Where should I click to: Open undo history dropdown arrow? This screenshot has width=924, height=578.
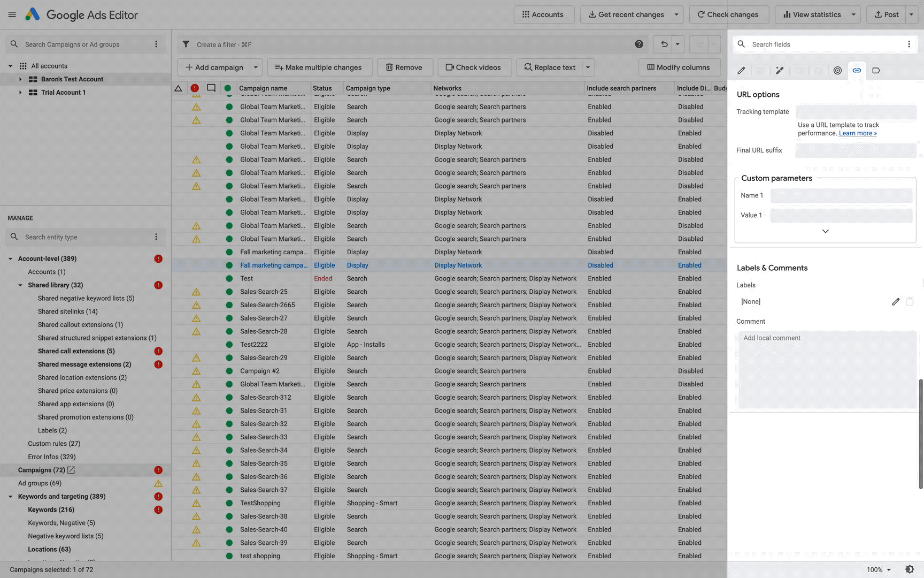click(677, 44)
